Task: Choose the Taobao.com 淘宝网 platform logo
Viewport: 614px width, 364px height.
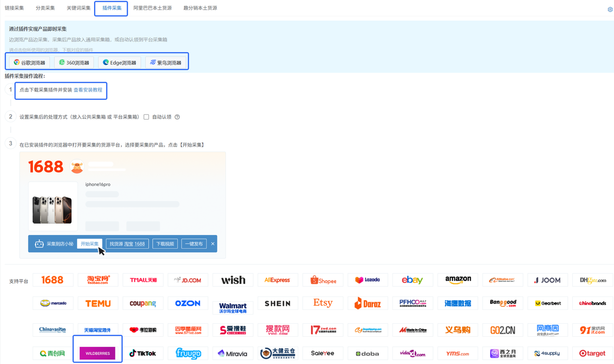Action: click(98, 280)
